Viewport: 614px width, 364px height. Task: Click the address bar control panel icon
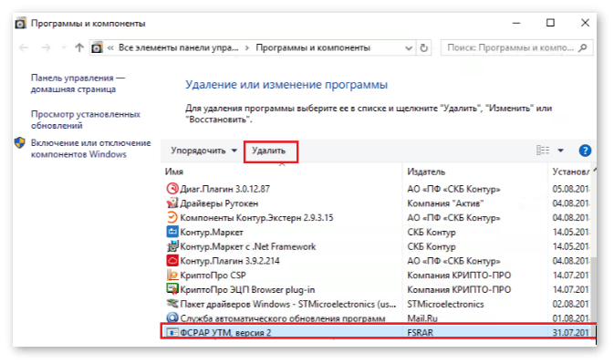97,47
